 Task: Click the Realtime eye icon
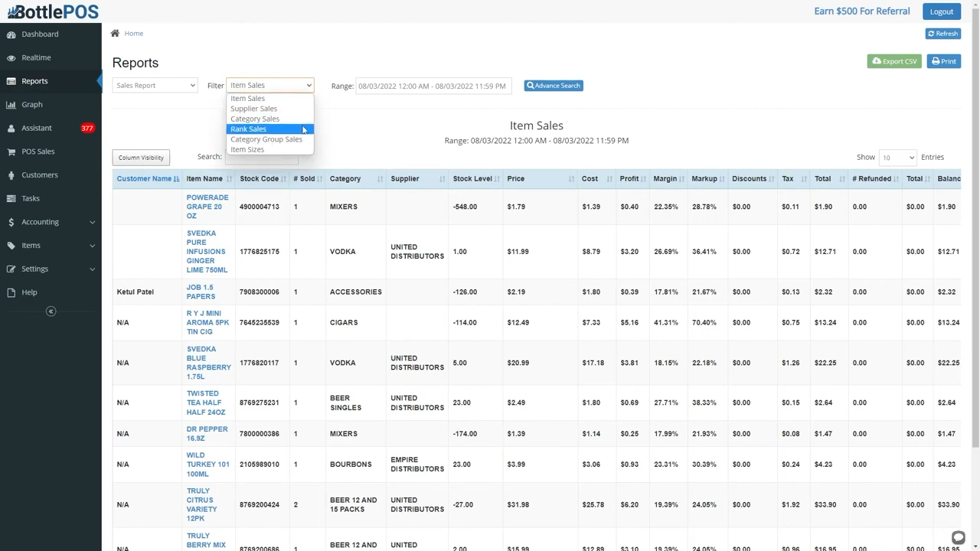(x=11, y=58)
